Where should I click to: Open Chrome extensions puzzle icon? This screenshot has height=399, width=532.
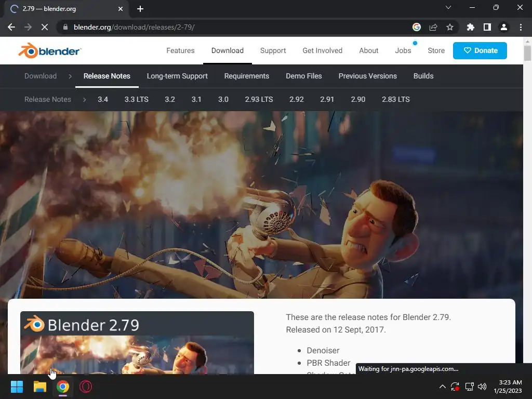(471, 27)
